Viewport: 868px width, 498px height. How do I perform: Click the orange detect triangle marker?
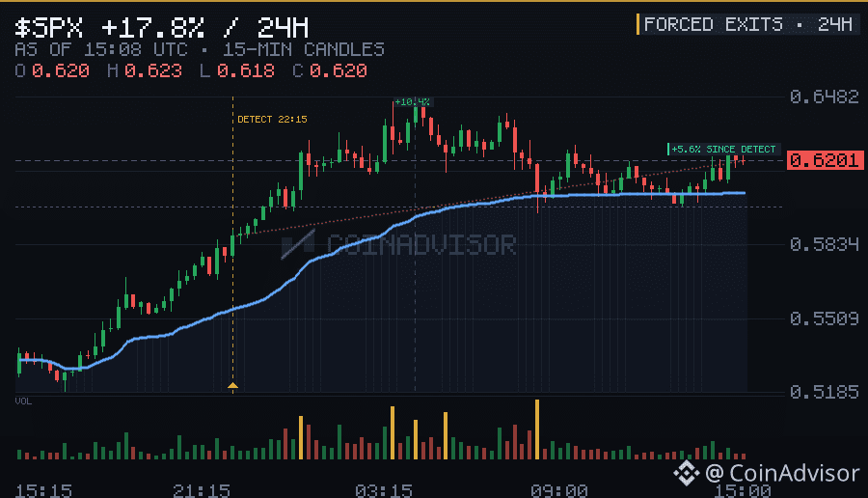(x=233, y=385)
